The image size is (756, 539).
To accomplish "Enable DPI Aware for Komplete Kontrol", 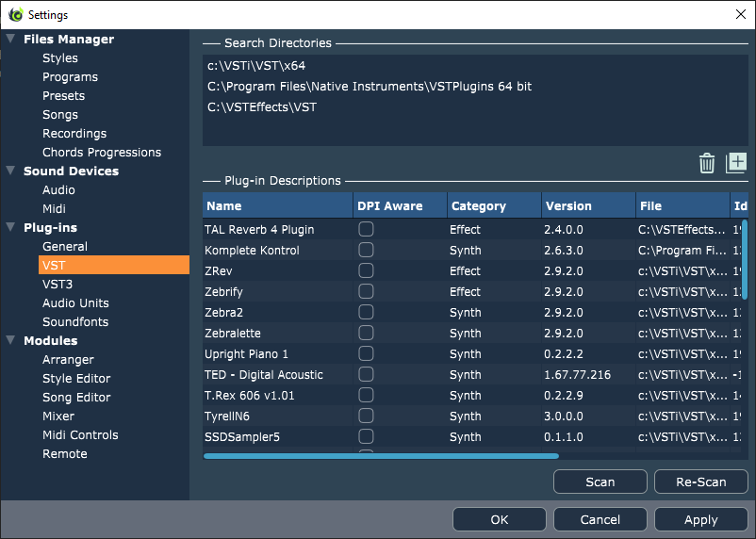I will coord(366,250).
